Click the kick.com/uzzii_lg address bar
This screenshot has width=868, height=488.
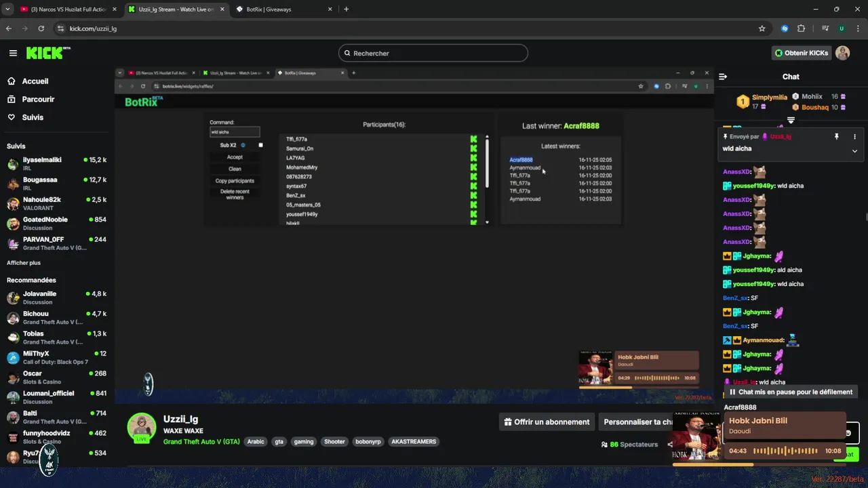[407, 28]
